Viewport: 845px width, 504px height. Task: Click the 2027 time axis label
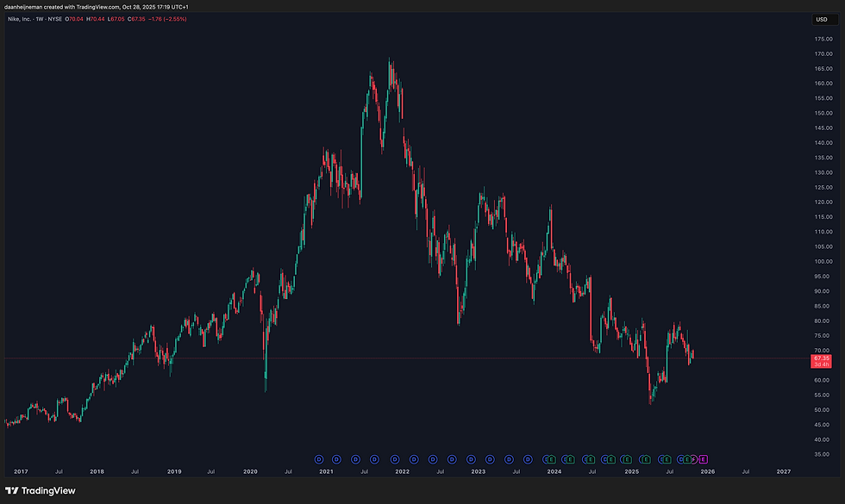pyautogui.click(x=784, y=472)
